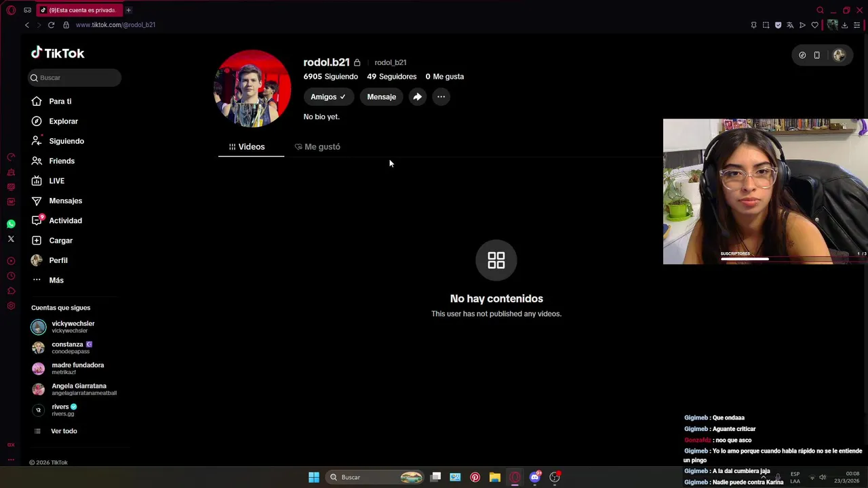Image resolution: width=868 pixels, height=488 pixels.
Task: Open WhatsApp in Opera sidebar
Action: pyautogui.click(x=11, y=224)
